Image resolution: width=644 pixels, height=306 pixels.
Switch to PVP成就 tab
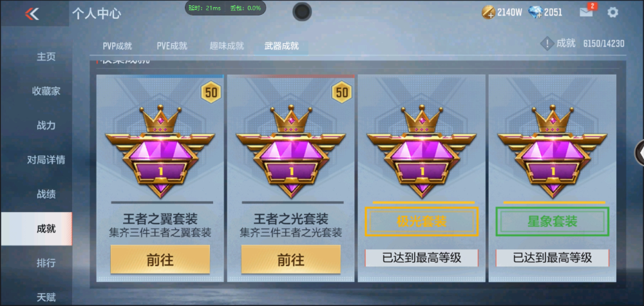117,46
